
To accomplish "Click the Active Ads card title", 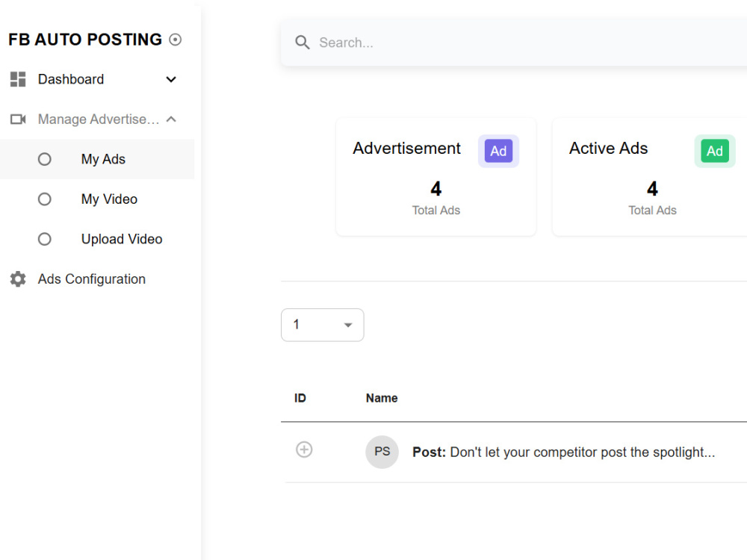I will pos(608,148).
